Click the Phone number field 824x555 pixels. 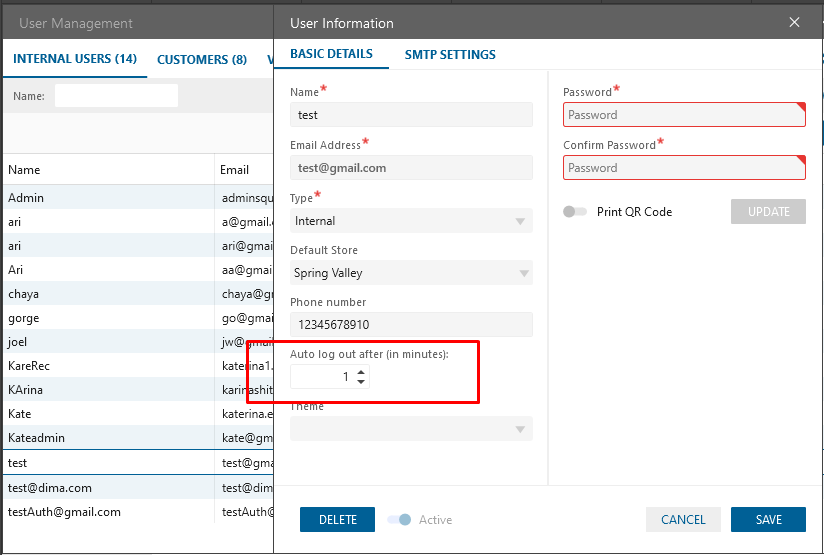click(x=411, y=324)
